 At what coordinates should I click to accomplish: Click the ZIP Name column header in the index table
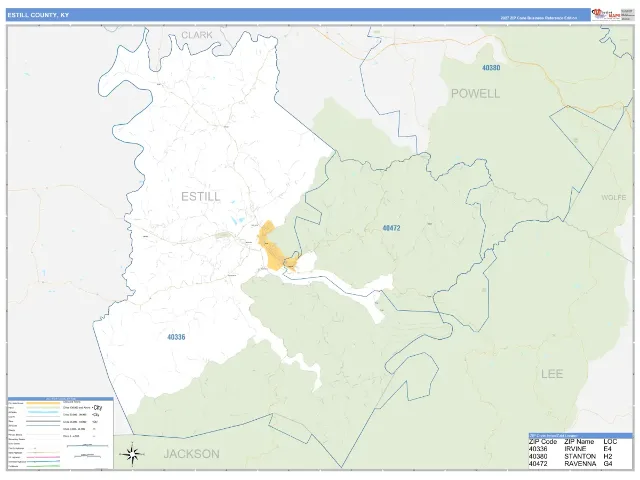click(579, 442)
